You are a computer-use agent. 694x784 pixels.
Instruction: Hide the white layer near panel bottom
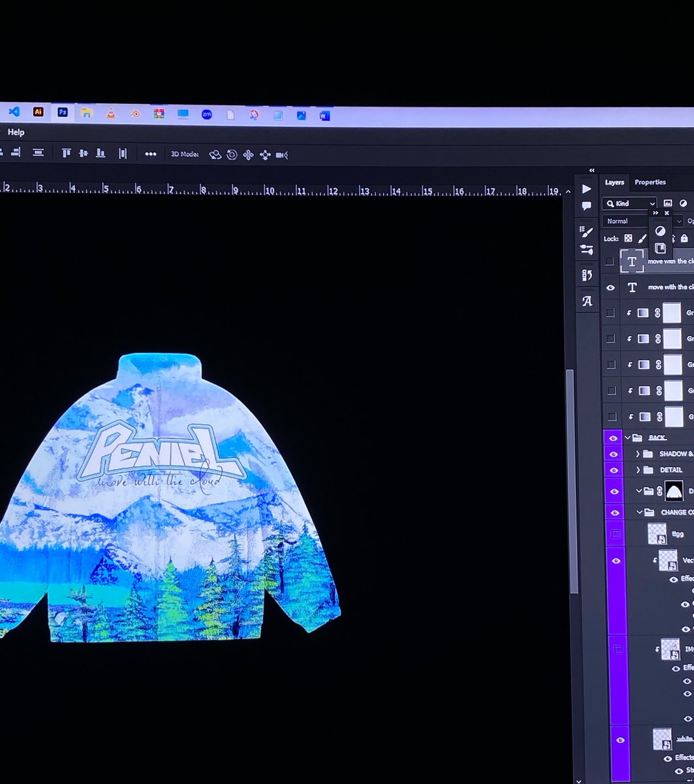tap(620, 740)
